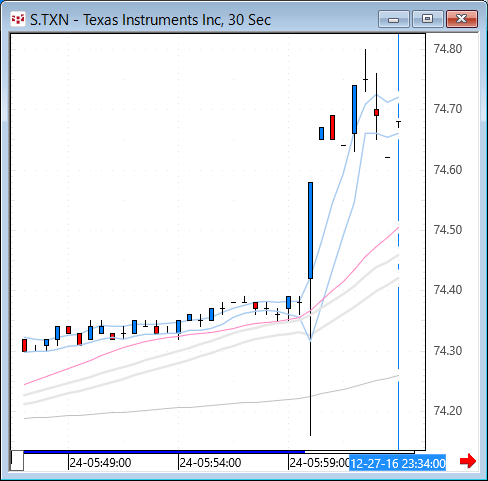
Task: Click the 24-05:59:00 time label
Action: [x=319, y=463]
